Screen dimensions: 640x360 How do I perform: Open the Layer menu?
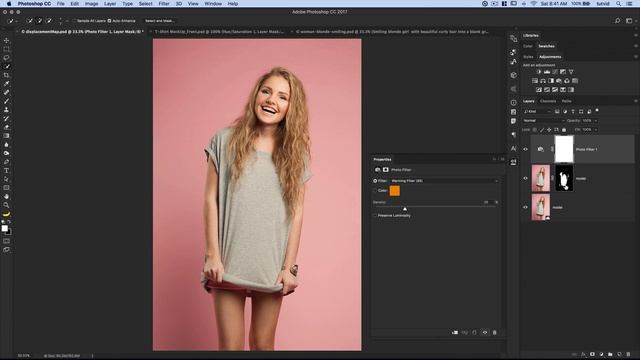(110, 4)
